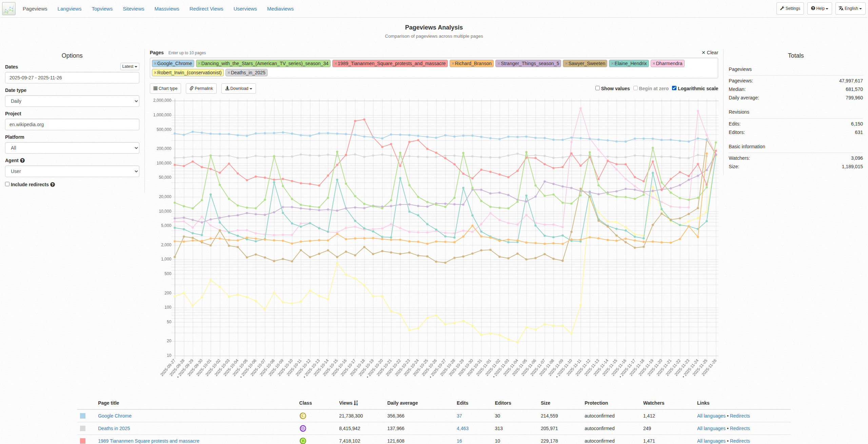Remove Dharmendra page tag x icon
The image size is (868, 444).
(x=654, y=63)
